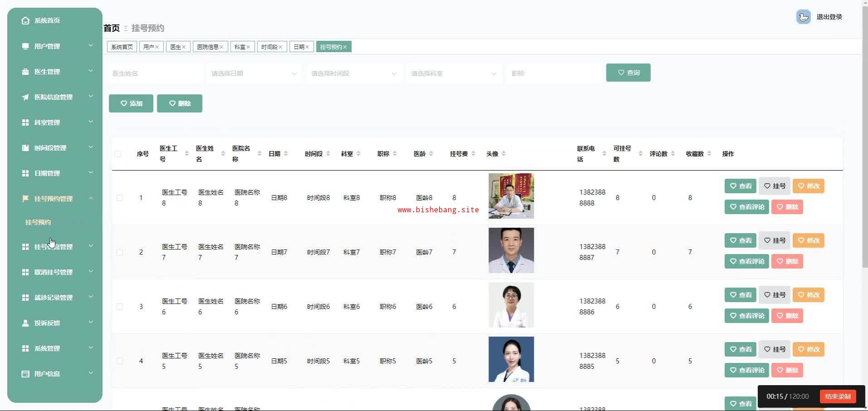Open the 请选择时间段 dropdown

point(354,73)
